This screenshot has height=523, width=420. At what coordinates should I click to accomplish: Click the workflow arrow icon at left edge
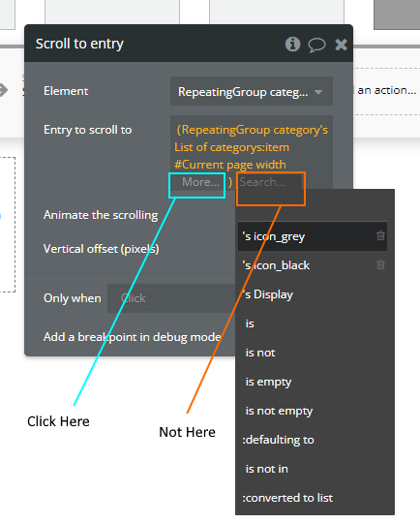3,90
